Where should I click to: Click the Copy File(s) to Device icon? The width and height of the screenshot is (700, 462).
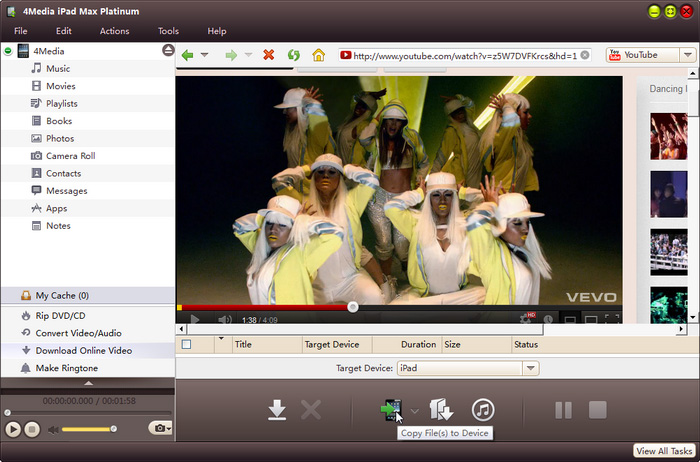point(389,409)
